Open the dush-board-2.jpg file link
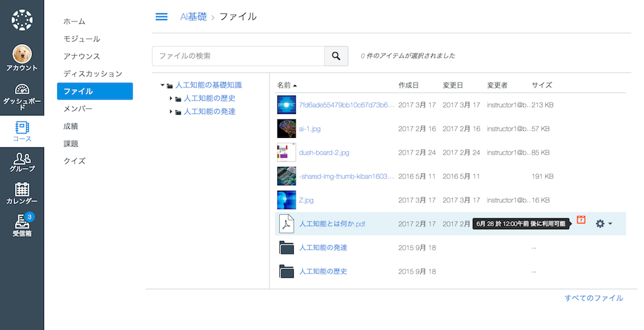Screen dimensions: 644x330 click(x=324, y=152)
